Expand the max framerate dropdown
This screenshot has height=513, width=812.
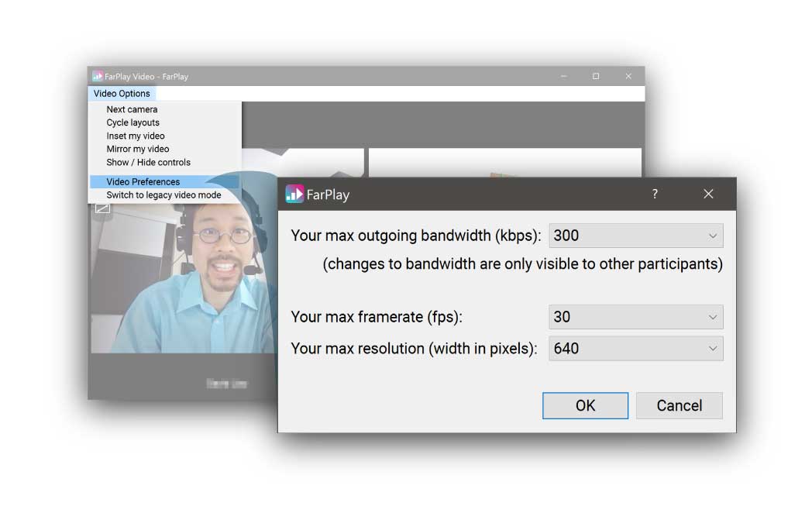(635, 316)
